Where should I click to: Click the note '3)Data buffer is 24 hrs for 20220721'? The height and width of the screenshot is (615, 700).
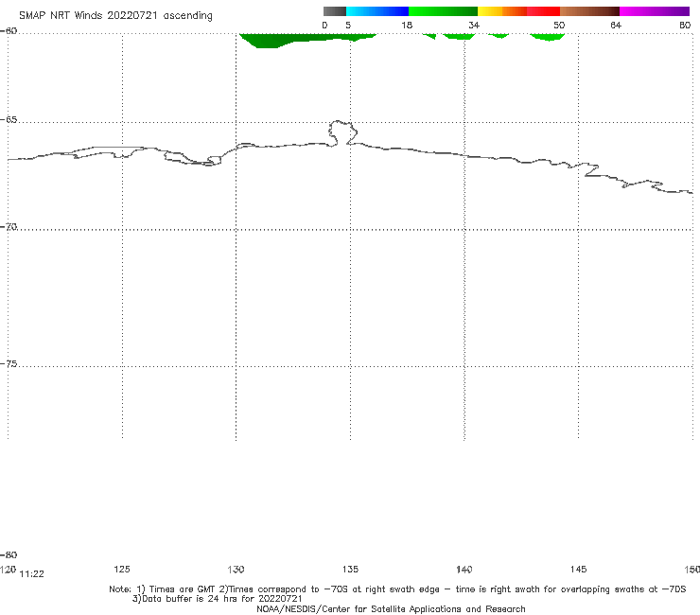tap(217, 599)
